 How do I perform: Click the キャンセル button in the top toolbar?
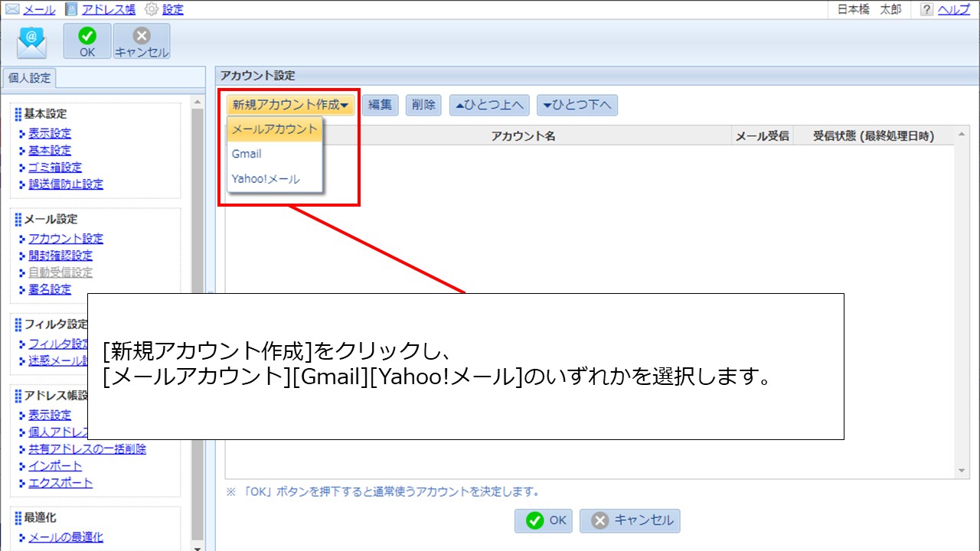coord(142,41)
